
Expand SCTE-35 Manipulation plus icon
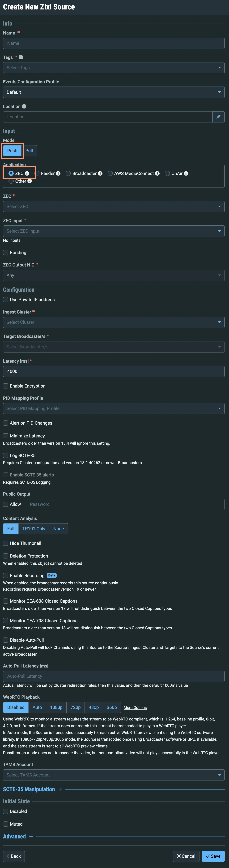tap(60, 789)
